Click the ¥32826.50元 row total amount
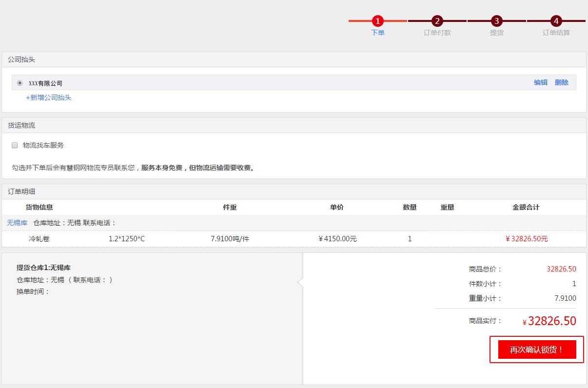The height and width of the screenshot is (388, 588). [x=527, y=239]
